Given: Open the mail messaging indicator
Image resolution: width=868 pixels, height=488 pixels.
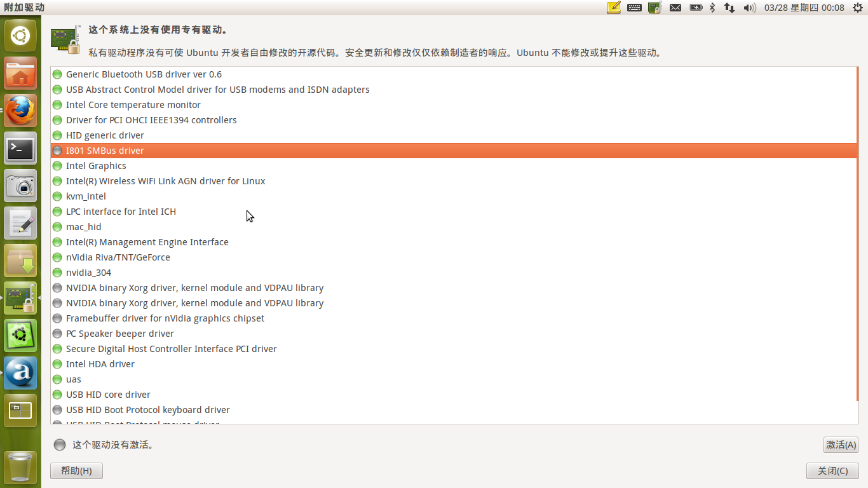Looking at the screenshot, I should click(675, 8).
